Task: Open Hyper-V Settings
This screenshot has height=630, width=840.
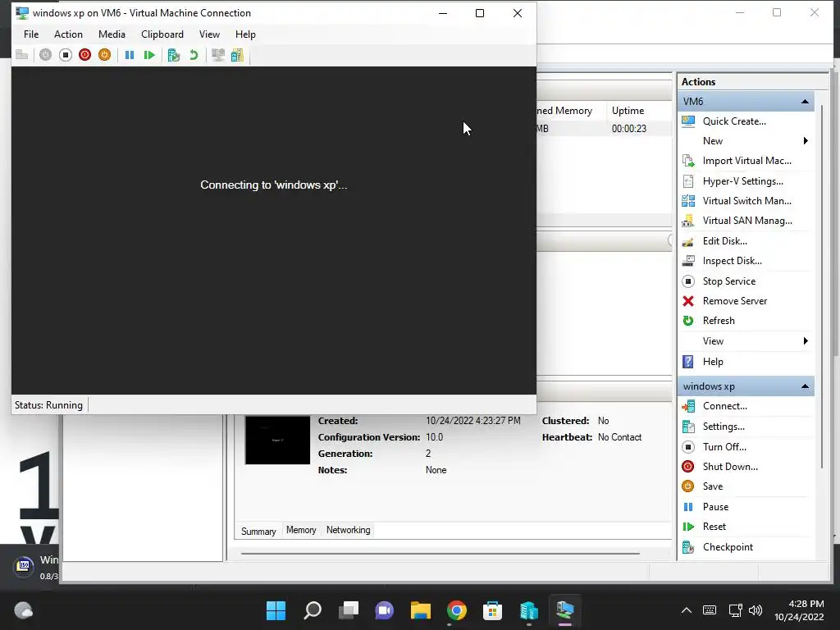Action: coord(742,181)
